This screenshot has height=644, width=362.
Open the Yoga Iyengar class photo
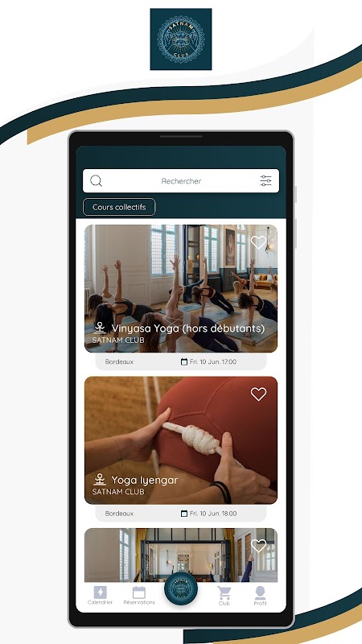point(181,440)
